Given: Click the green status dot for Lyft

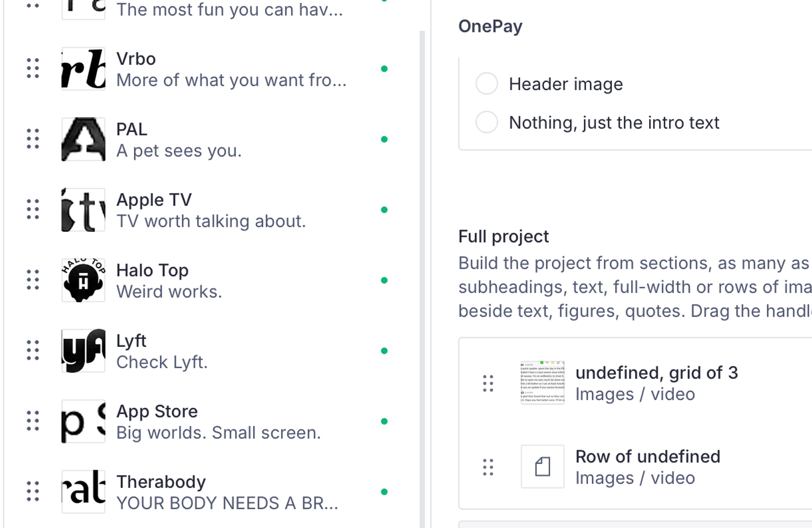Looking at the screenshot, I should click(384, 350).
